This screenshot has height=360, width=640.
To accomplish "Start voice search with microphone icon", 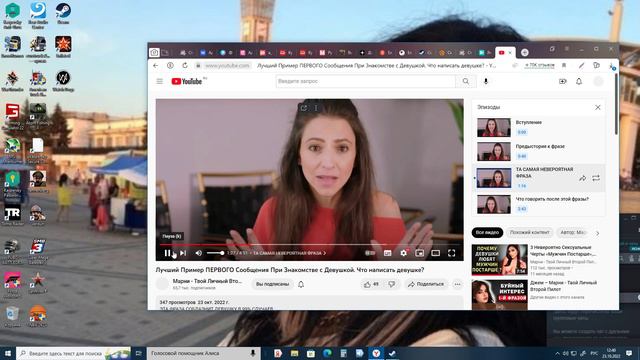I will click(x=486, y=81).
